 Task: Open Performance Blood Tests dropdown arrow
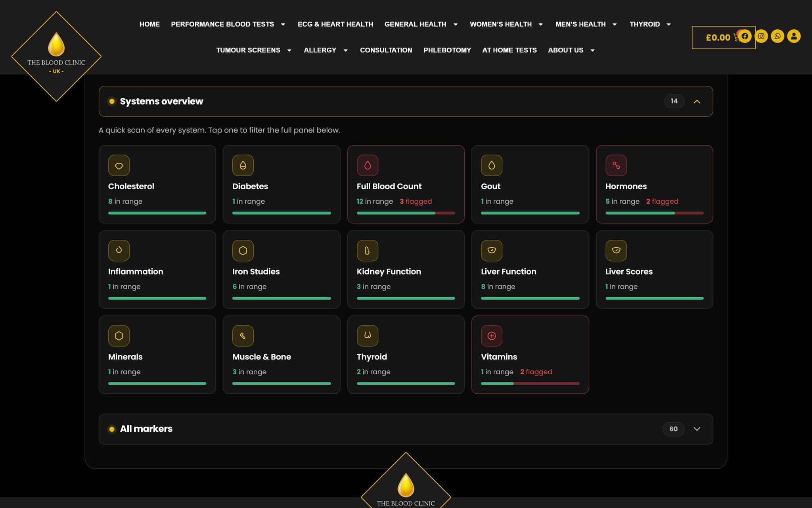283,25
